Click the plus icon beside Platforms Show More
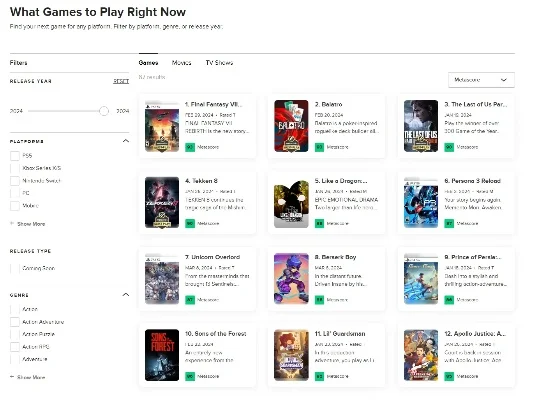The height and width of the screenshot is (400, 538). (x=12, y=224)
